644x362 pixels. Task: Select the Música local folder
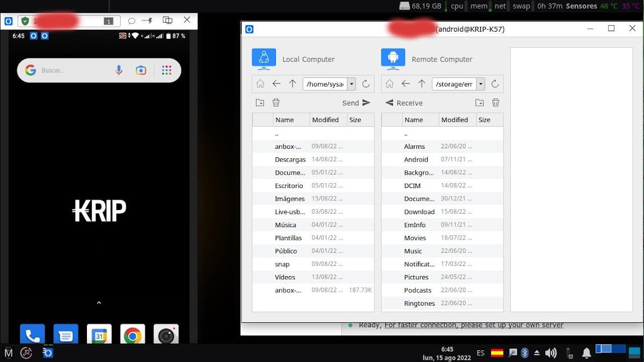coord(313,225)
